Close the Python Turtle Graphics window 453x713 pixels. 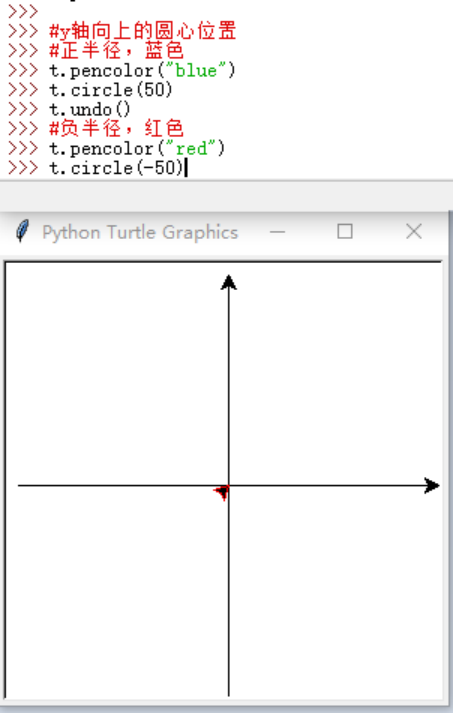click(413, 231)
